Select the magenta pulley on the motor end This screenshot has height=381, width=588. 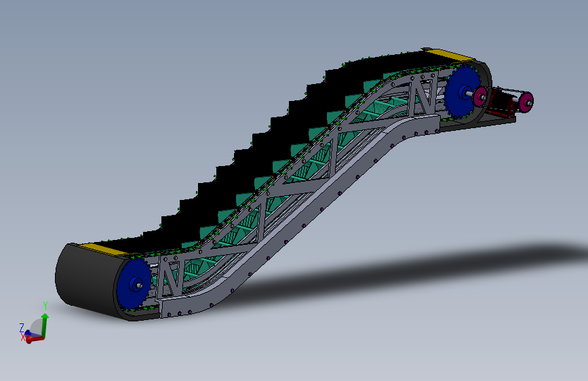[526, 102]
